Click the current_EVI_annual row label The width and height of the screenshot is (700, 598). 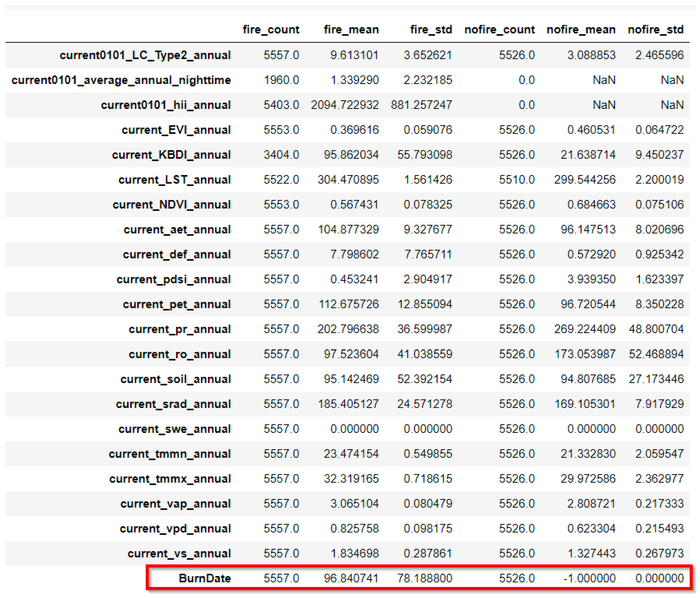[176, 130]
